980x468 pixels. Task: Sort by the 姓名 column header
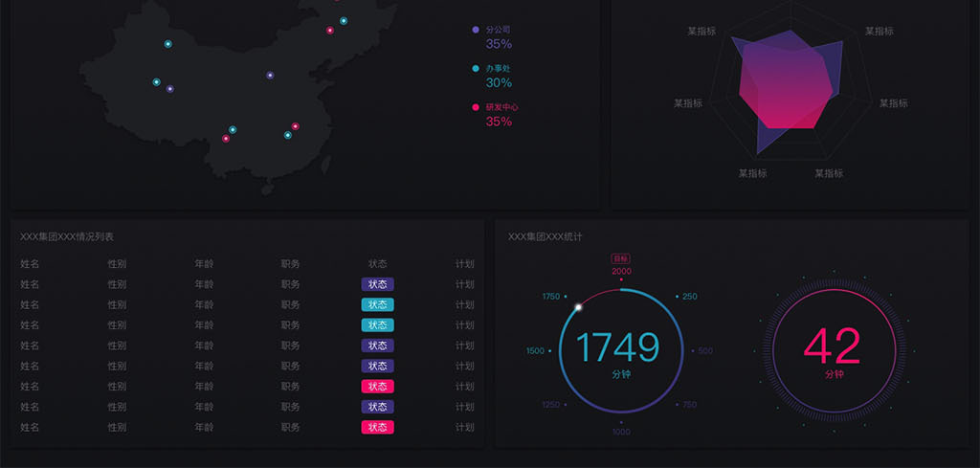(x=30, y=264)
